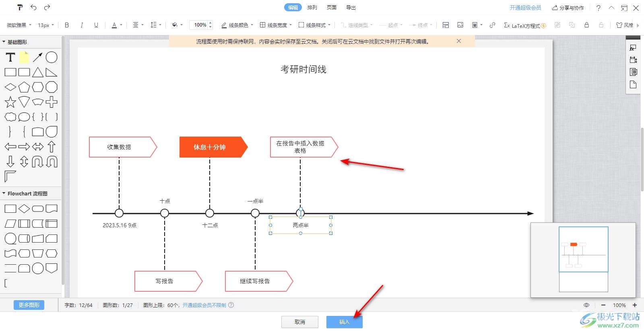Select the 继续写报告 shape

tap(259, 281)
